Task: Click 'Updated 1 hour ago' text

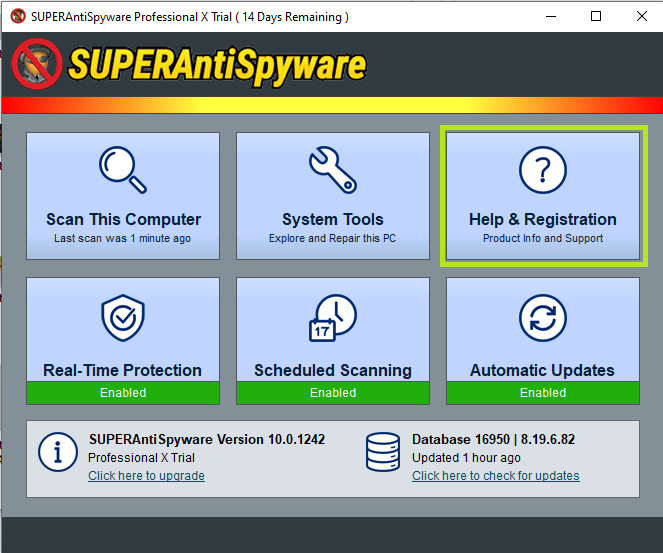Action: (x=466, y=457)
